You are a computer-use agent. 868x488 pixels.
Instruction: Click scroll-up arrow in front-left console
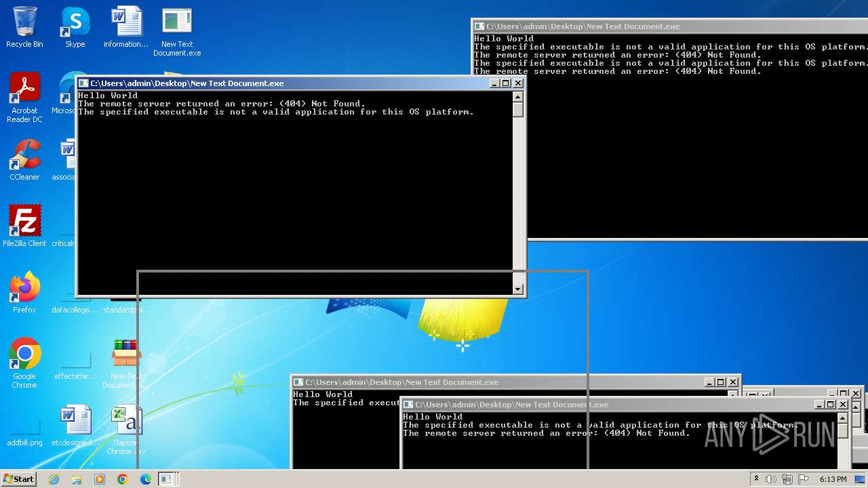click(x=518, y=96)
